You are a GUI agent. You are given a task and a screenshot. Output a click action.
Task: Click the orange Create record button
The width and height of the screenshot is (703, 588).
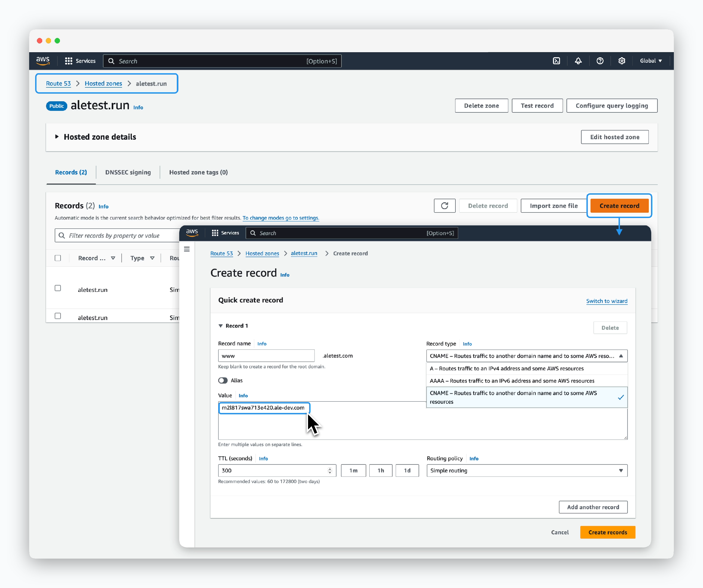pos(619,206)
